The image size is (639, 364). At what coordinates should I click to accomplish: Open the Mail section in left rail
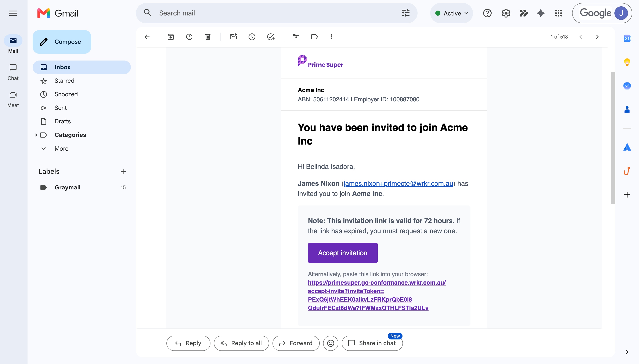click(x=13, y=44)
